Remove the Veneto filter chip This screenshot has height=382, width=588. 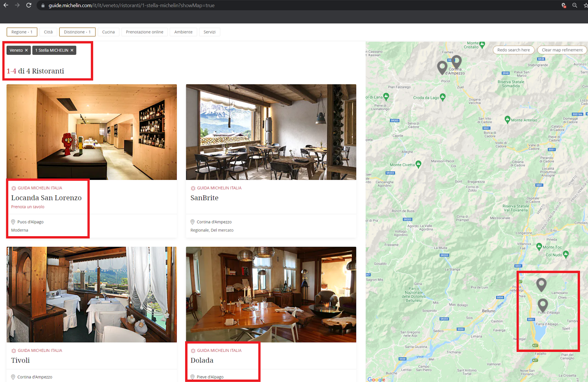pyautogui.click(x=26, y=50)
